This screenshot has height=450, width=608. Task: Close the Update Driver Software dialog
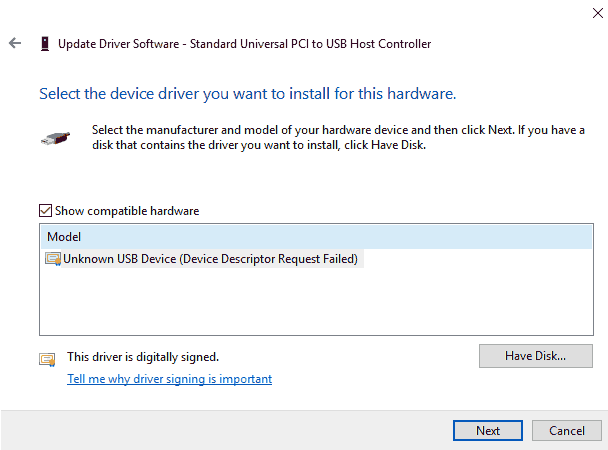598,13
